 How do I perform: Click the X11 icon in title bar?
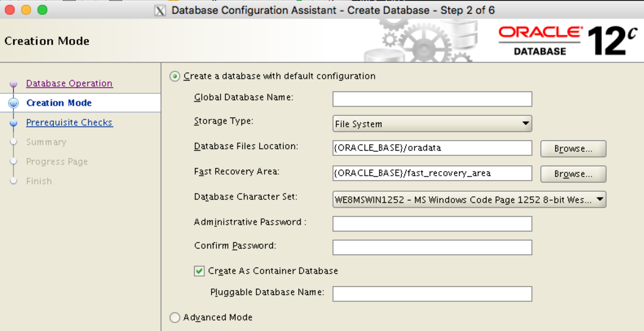pyautogui.click(x=160, y=10)
